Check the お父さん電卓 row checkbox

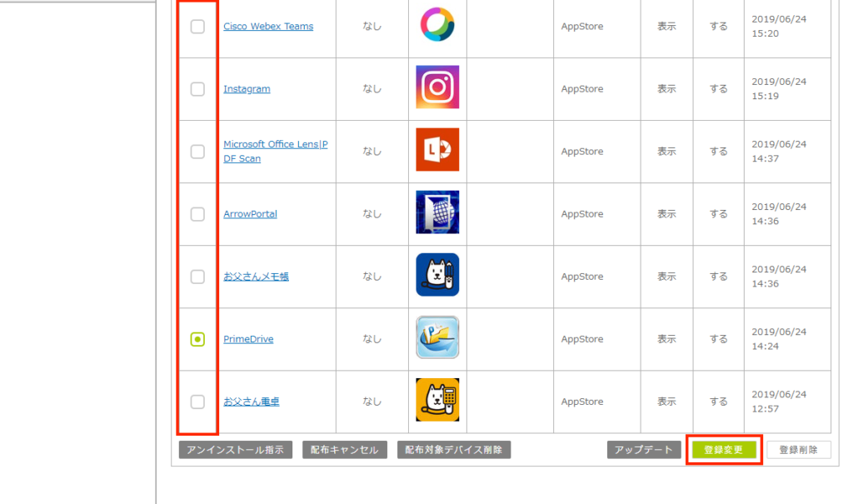197,402
